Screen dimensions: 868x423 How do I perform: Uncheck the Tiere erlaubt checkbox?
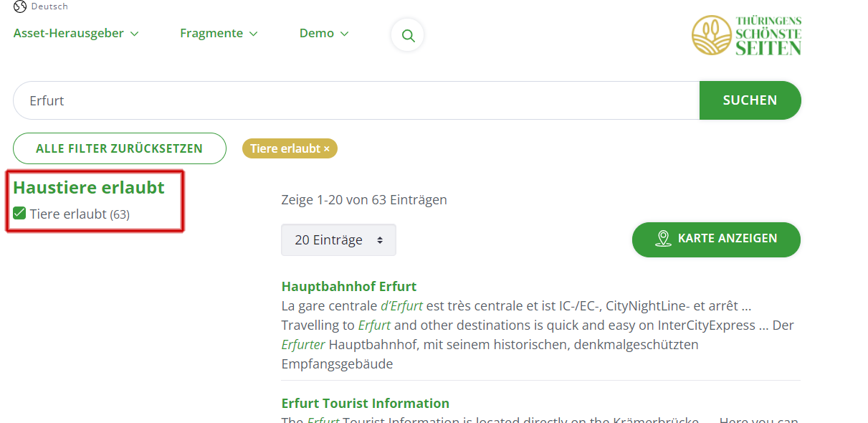(20, 213)
